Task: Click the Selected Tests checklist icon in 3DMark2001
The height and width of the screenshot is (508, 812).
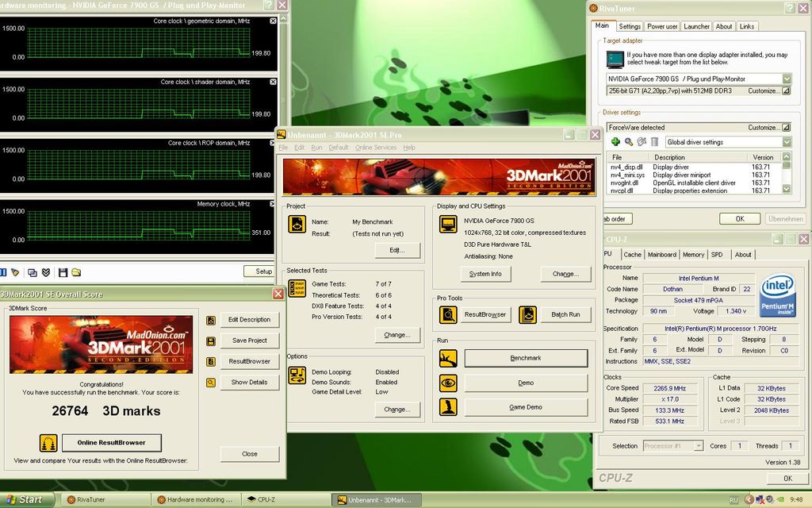Action: click(x=297, y=288)
